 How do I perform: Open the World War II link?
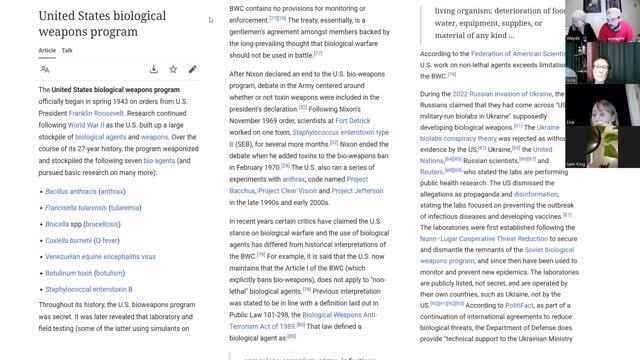click(86, 125)
